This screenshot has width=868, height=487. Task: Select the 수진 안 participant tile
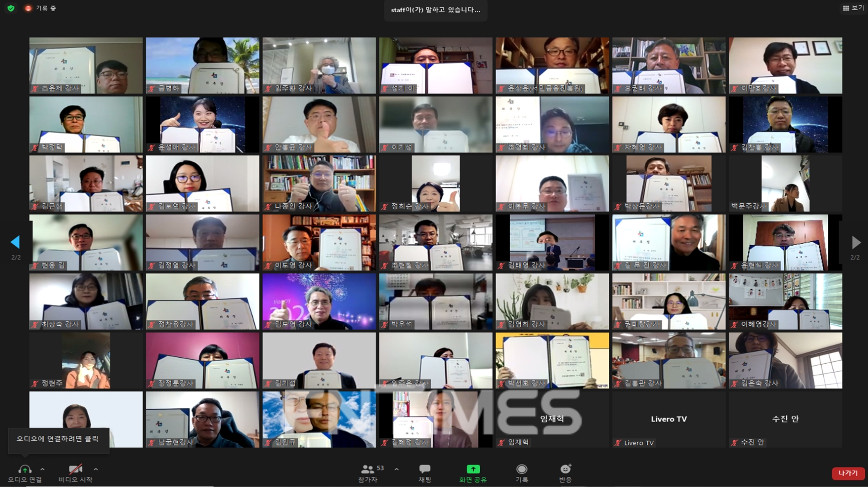coord(785,419)
